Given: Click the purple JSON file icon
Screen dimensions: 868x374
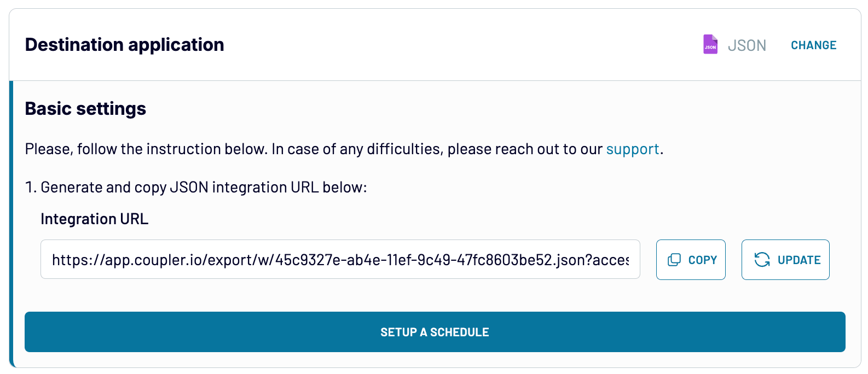Looking at the screenshot, I should coord(710,45).
